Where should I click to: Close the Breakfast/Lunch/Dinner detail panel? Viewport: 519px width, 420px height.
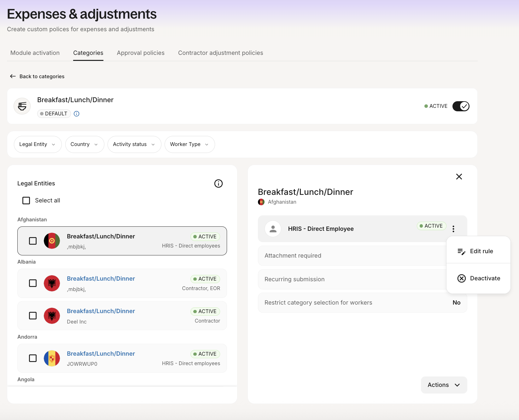tap(459, 177)
